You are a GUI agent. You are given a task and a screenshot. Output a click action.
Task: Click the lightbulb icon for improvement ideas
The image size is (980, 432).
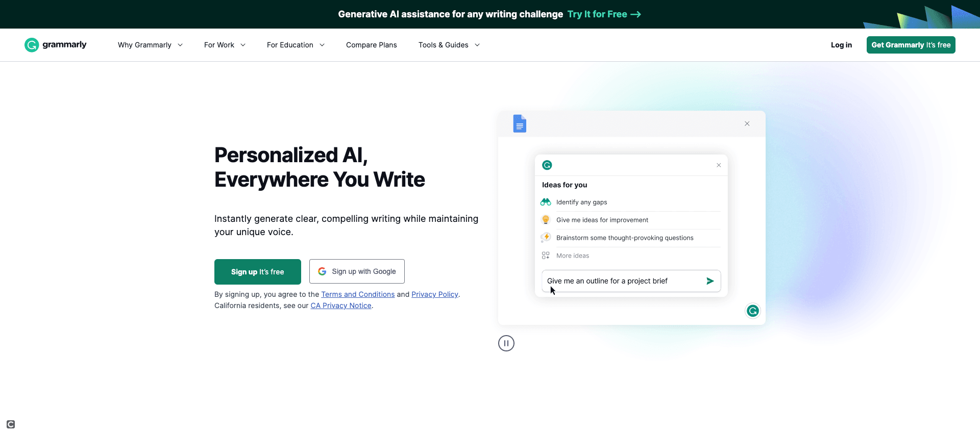[x=546, y=220]
